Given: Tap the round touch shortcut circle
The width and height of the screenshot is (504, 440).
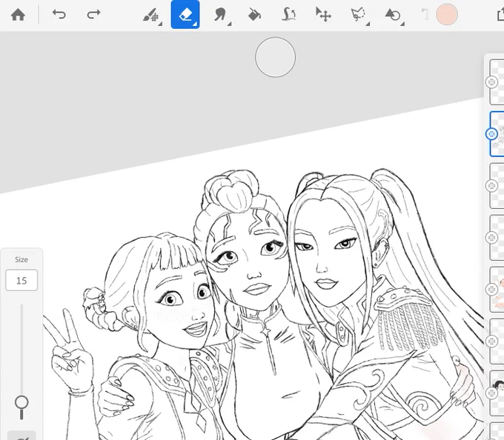Looking at the screenshot, I should [x=275, y=57].
